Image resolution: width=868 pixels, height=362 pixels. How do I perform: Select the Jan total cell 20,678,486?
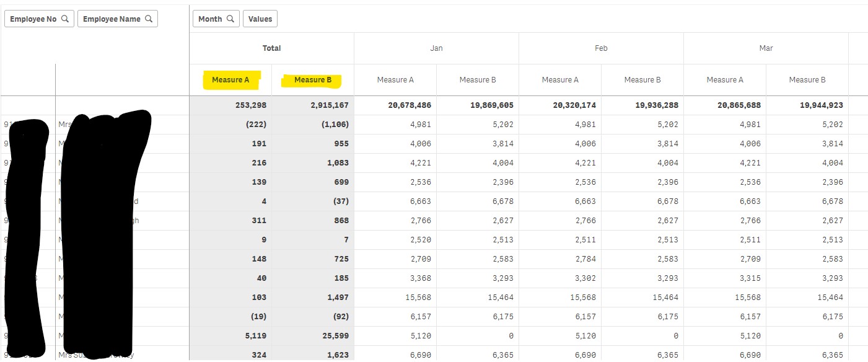tap(406, 105)
